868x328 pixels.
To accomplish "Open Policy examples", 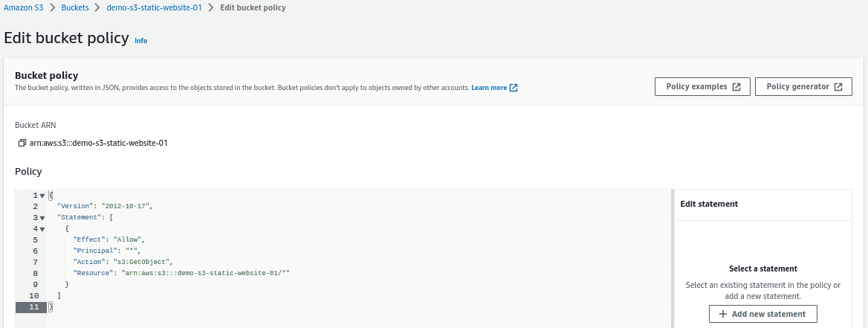I will click(702, 87).
